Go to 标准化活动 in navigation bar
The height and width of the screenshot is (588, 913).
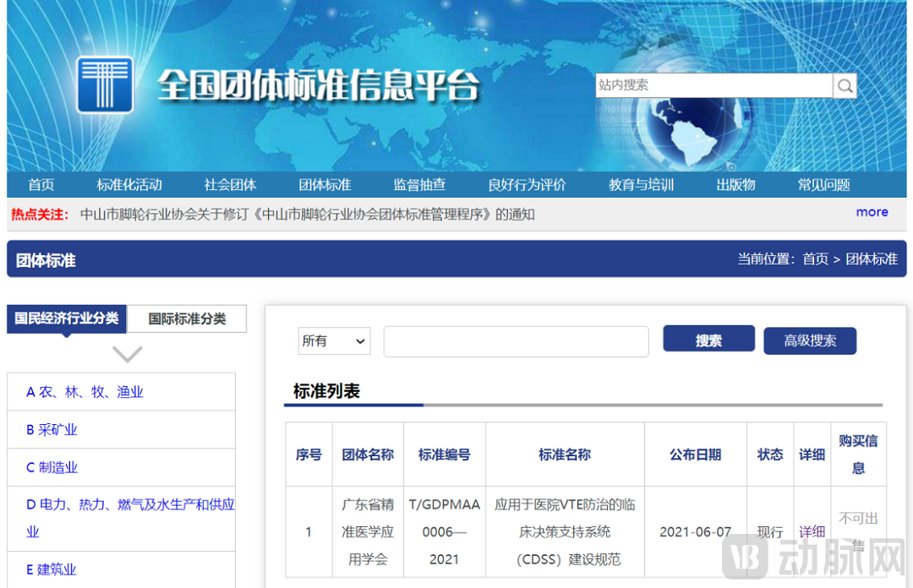pyautogui.click(x=129, y=185)
